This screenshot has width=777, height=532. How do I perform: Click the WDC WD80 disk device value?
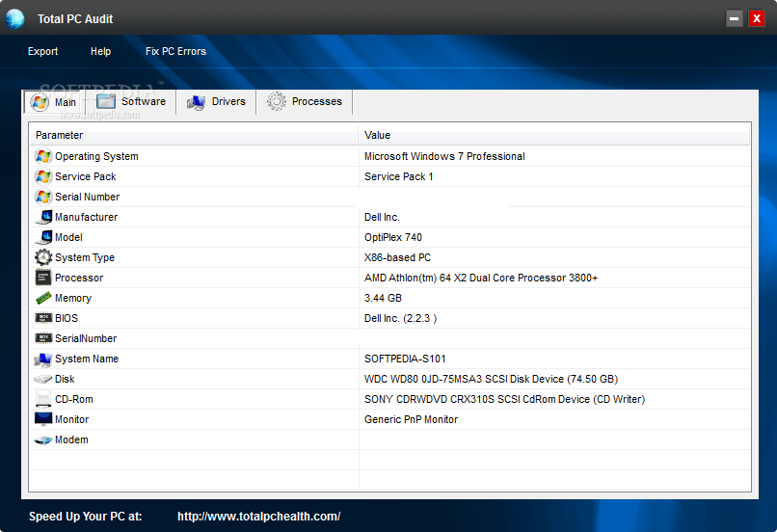point(491,379)
